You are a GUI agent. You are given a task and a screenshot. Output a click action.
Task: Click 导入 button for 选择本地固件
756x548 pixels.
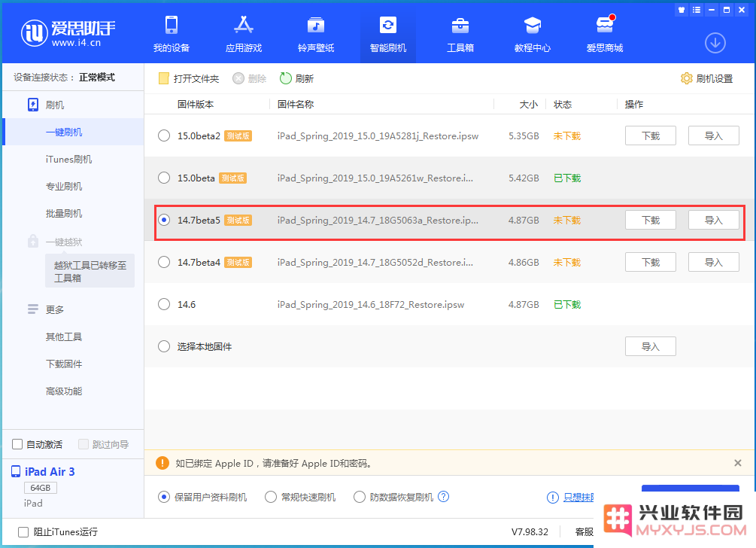coord(651,346)
